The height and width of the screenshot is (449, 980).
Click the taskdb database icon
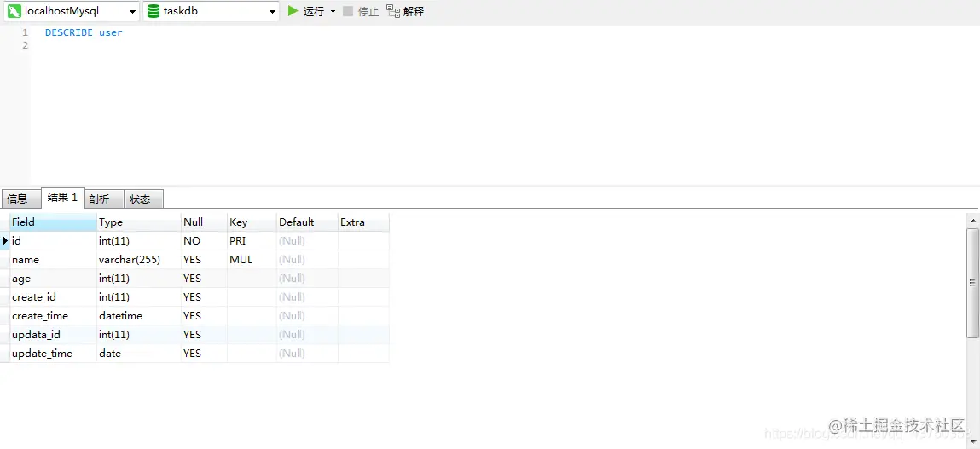click(154, 10)
